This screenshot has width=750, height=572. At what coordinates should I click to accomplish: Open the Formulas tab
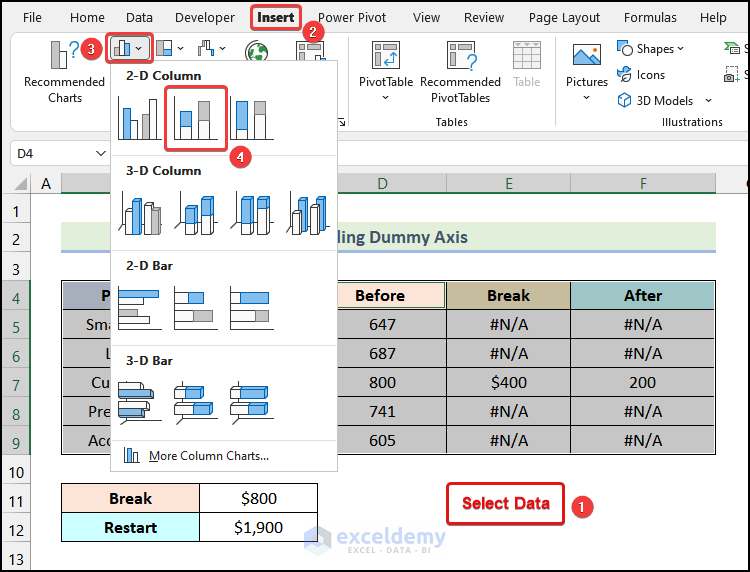point(650,18)
